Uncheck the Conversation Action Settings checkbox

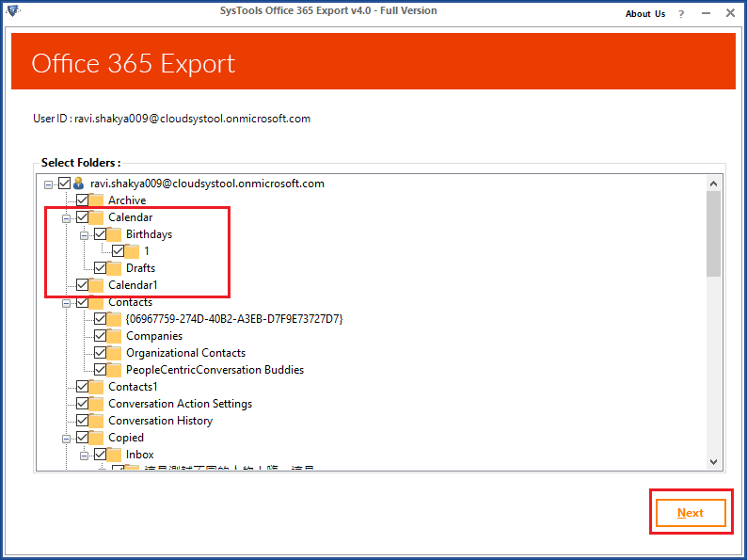[82, 404]
